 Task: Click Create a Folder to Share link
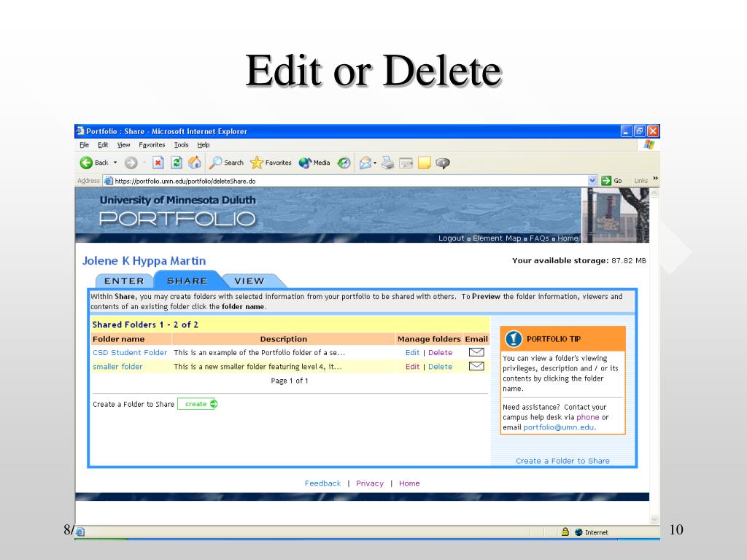click(562, 461)
